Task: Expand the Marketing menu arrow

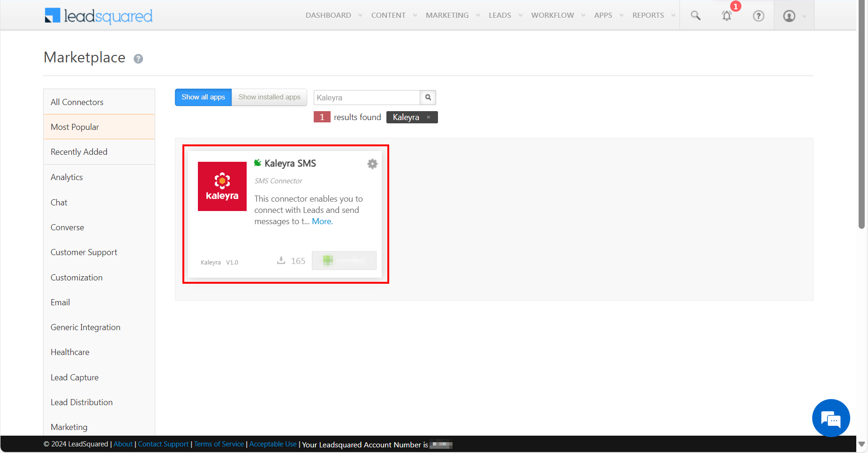Action: [x=478, y=15]
